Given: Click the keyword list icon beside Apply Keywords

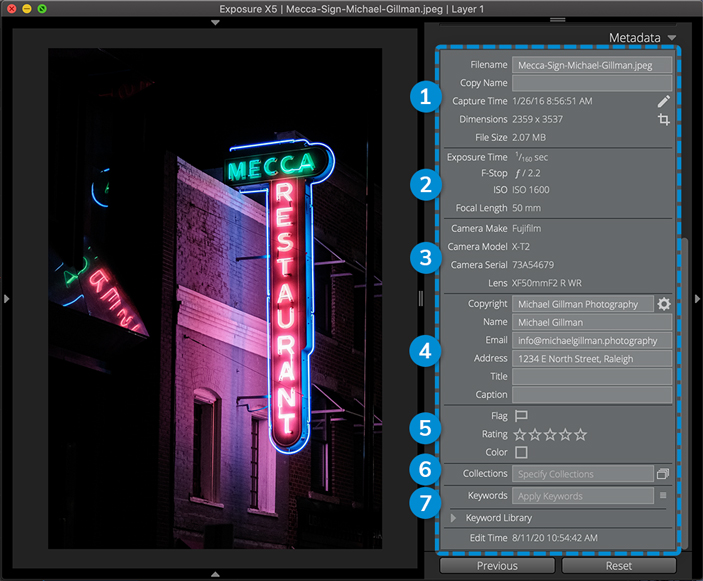Looking at the screenshot, I should click(x=663, y=495).
